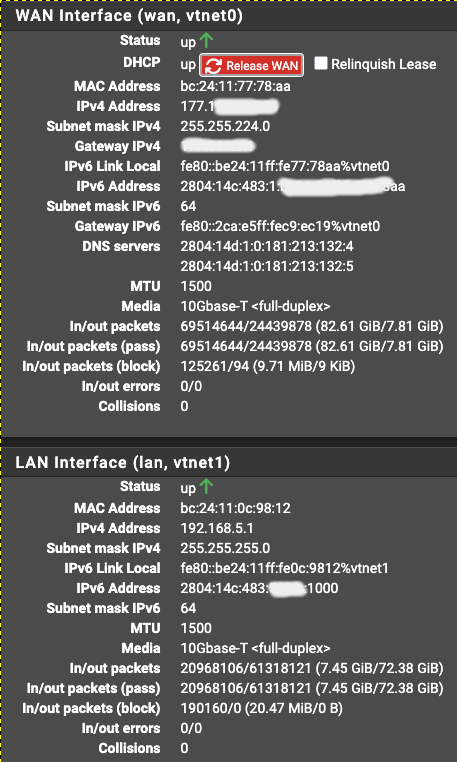The width and height of the screenshot is (457, 762).
Task: Select the WAN MAC address bc:24:11:77:78:aa
Action: (x=235, y=86)
